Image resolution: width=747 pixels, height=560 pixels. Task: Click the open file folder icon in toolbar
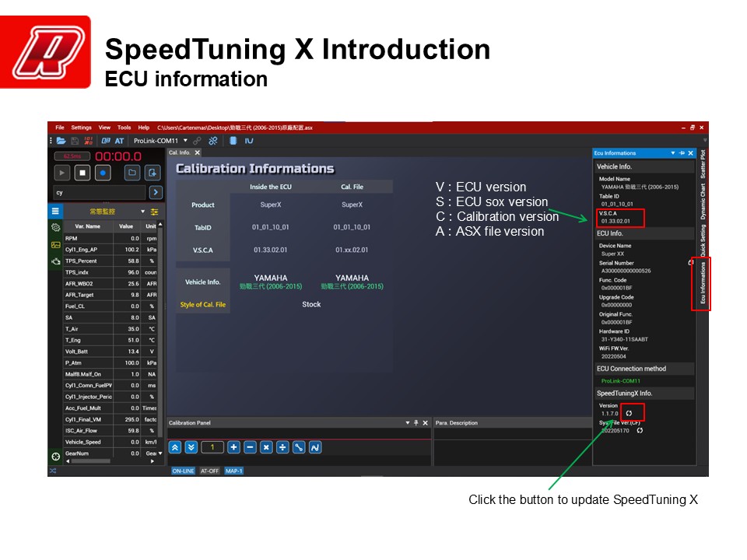(x=61, y=141)
